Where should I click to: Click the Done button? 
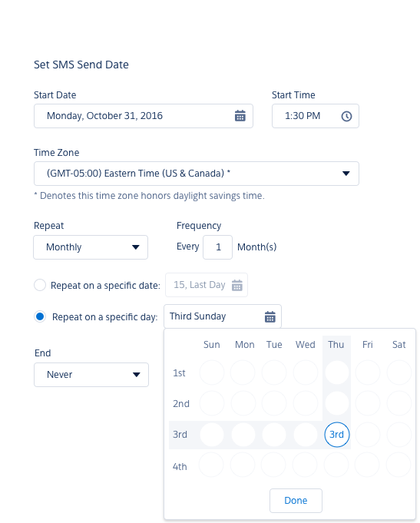point(296,501)
